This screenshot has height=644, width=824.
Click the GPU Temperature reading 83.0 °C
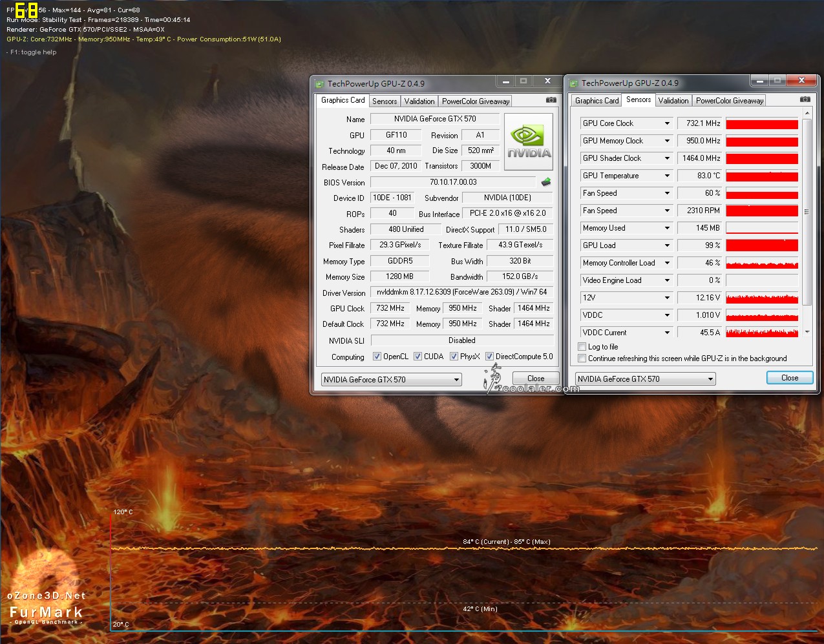click(700, 176)
